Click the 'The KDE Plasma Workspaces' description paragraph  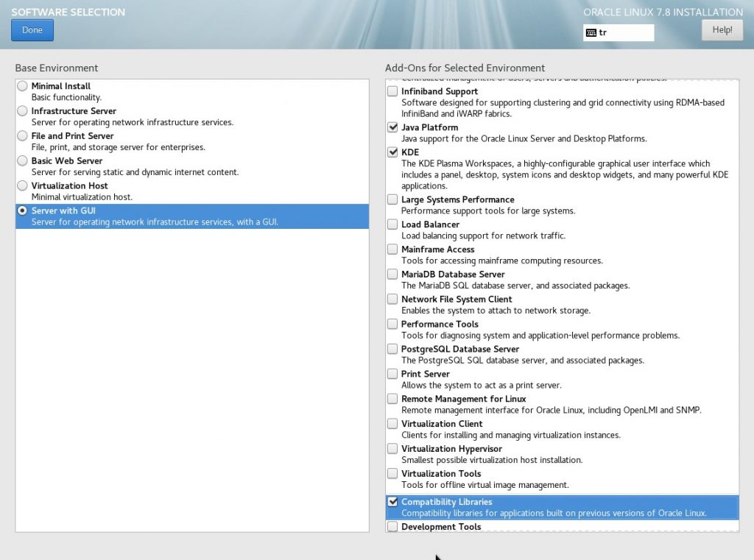tap(565, 175)
